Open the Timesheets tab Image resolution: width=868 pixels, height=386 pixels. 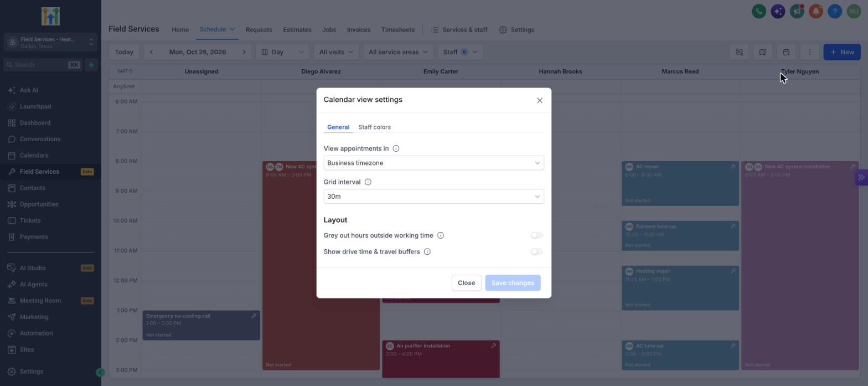click(x=398, y=30)
